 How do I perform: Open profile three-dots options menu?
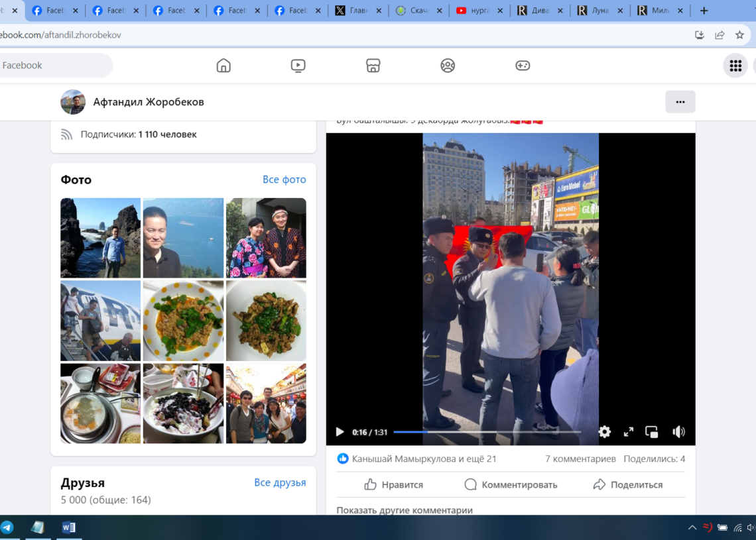point(680,102)
